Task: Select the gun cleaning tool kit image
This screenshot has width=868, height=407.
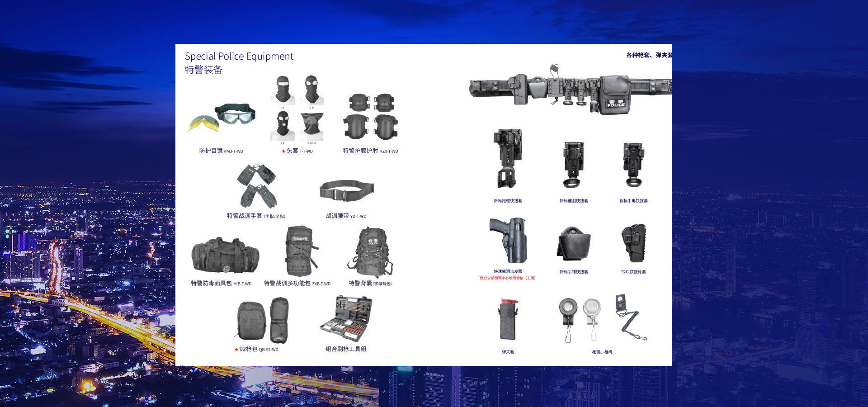Action: [x=346, y=318]
